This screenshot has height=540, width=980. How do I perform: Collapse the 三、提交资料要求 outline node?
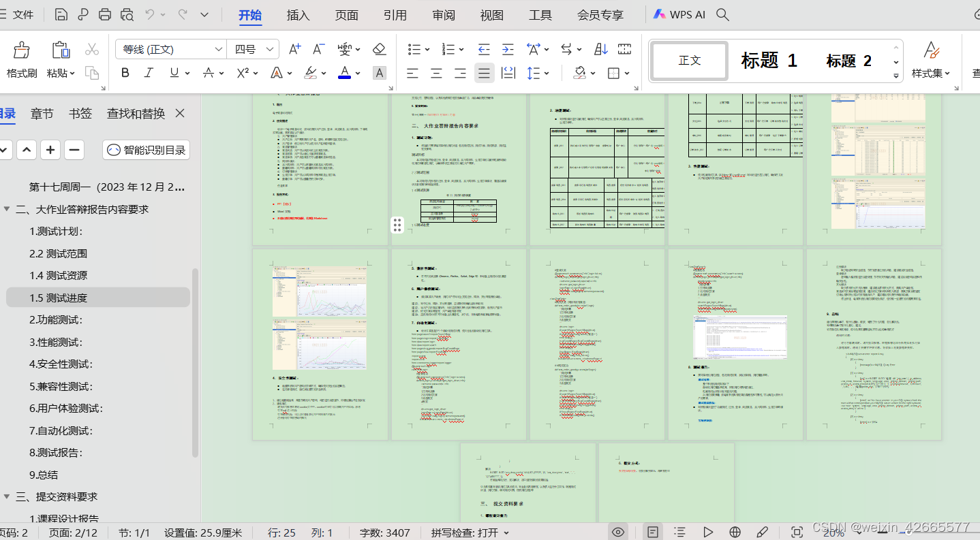[7, 496]
